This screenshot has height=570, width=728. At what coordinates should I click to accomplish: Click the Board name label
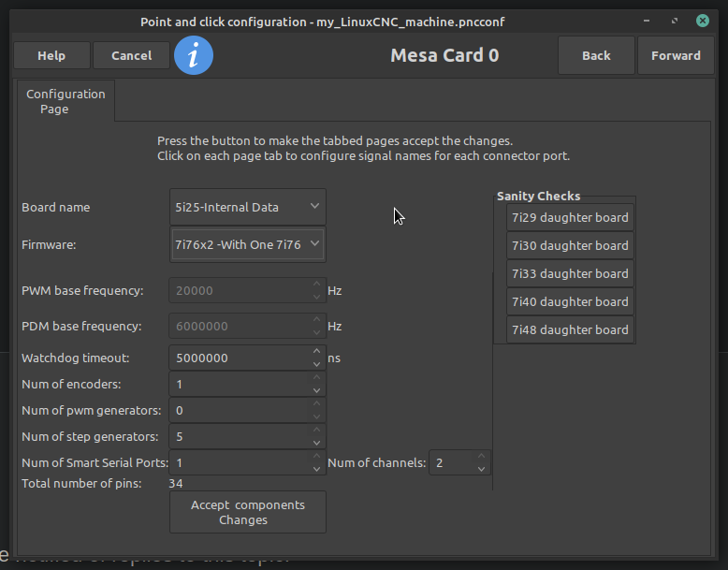[x=56, y=207]
